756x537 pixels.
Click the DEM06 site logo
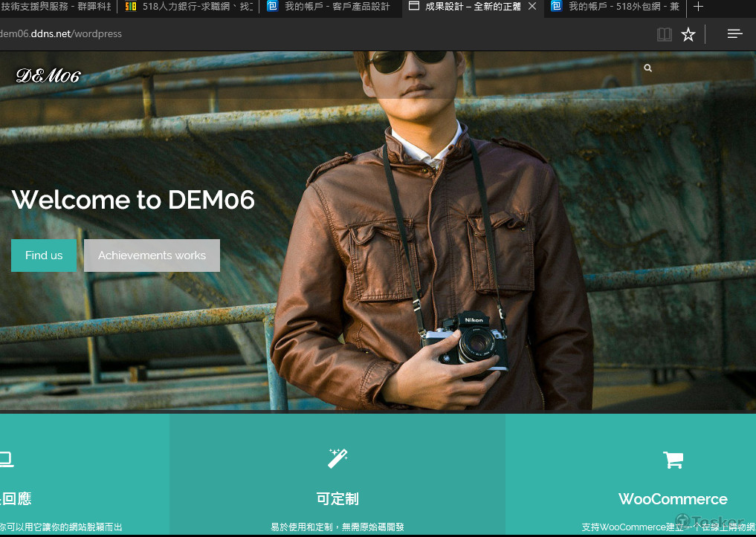pos(48,75)
